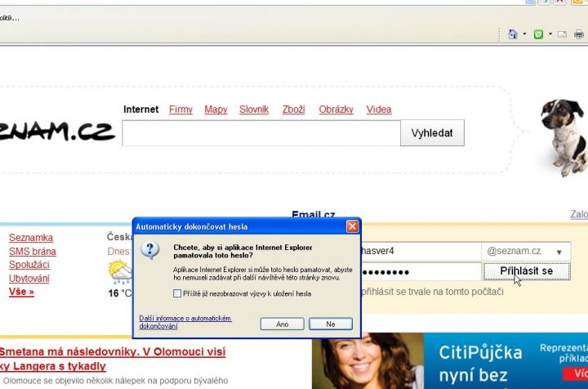The width and height of the screenshot is (588, 389).
Task: Check Příště již nezobrazovat výzvy checkbox
Action: [x=177, y=293]
